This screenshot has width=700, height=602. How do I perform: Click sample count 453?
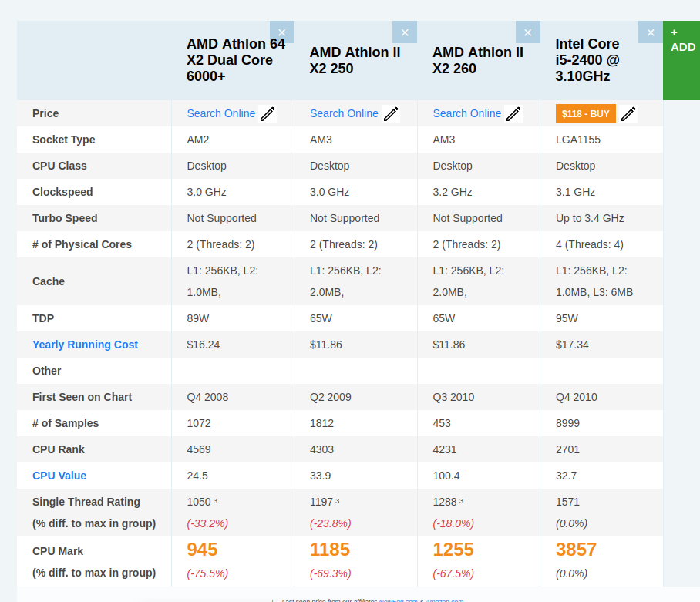coord(442,423)
